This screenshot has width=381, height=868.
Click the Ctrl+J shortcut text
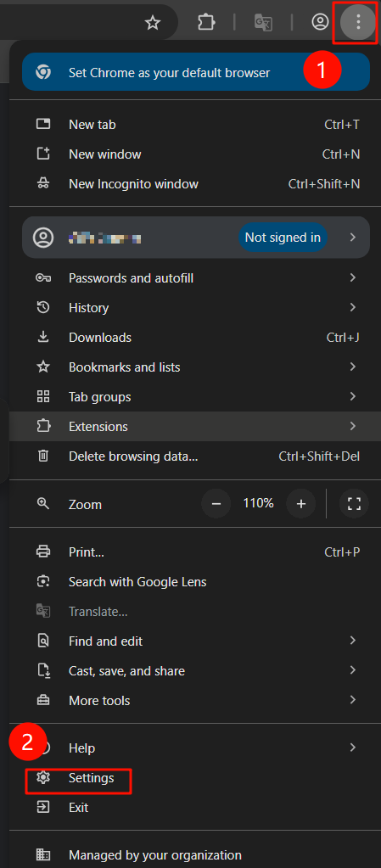(344, 337)
